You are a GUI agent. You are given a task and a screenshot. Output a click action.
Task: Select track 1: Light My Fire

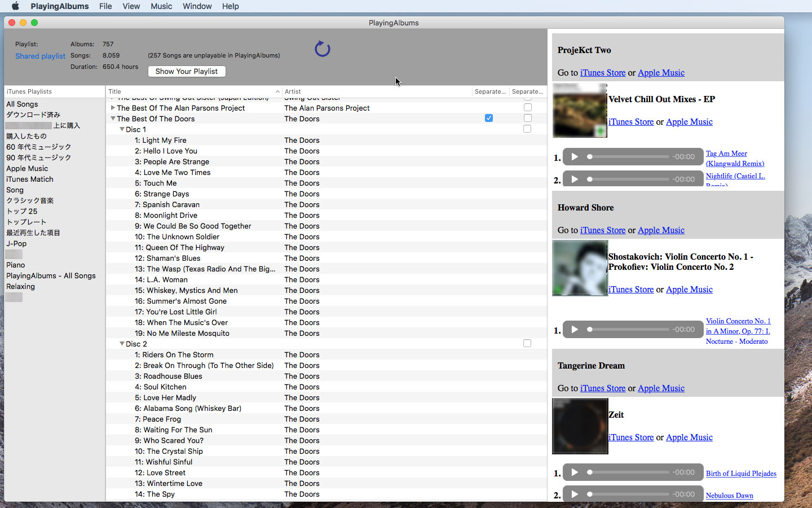(326, 140)
